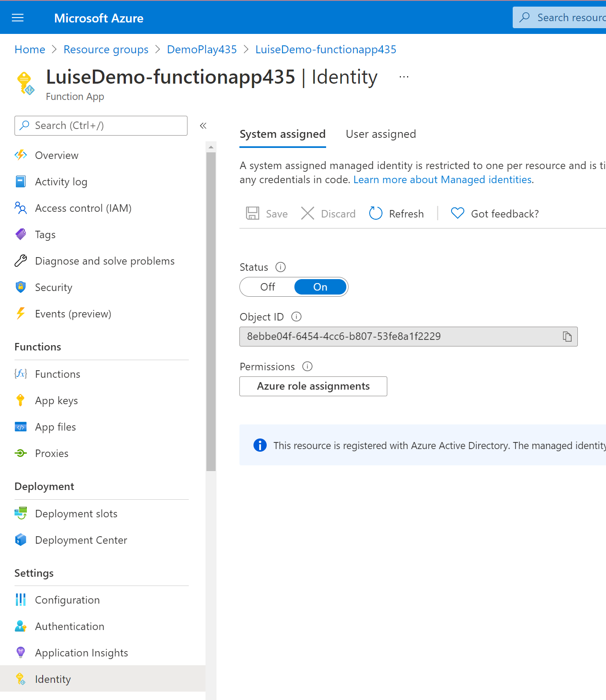Go to Resource groups breadcrumb
Viewport: 606px width, 700px height.
pyautogui.click(x=106, y=49)
